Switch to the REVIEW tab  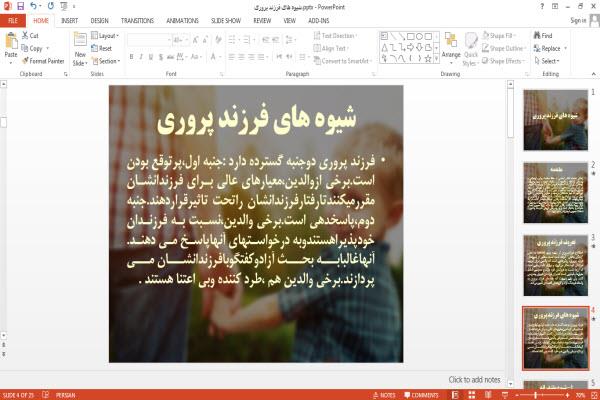[x=262, y=21]
